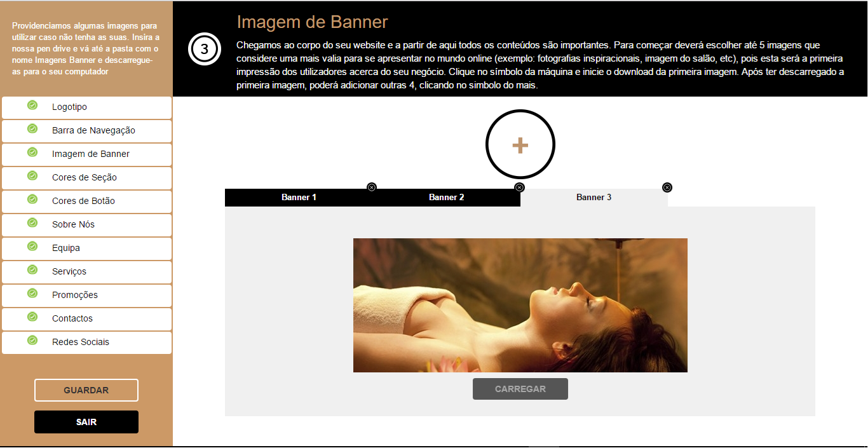The height and width of the screenshot is (448, 868).
Task: Open the Promoções section
Action: [87, 295]
